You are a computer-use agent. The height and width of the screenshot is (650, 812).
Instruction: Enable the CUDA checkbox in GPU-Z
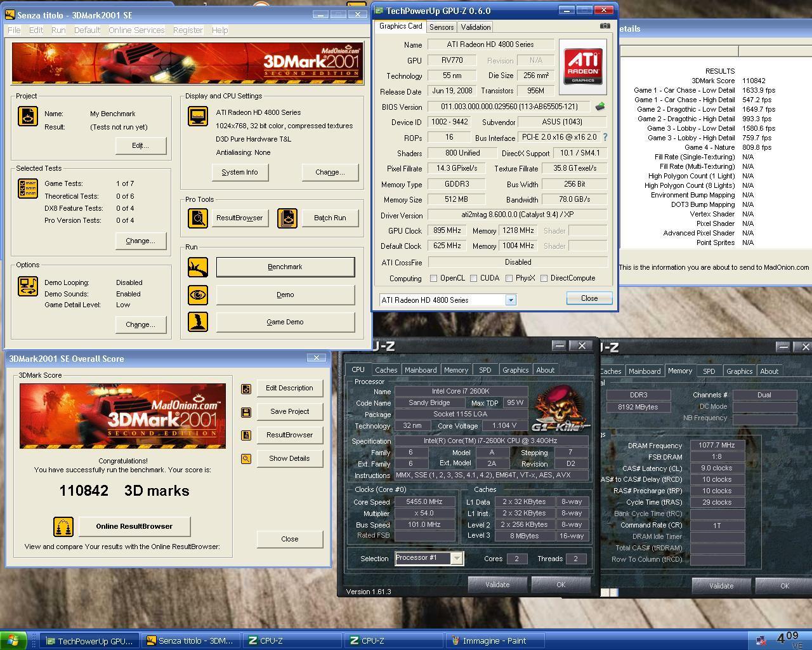(x=473, y=278)
